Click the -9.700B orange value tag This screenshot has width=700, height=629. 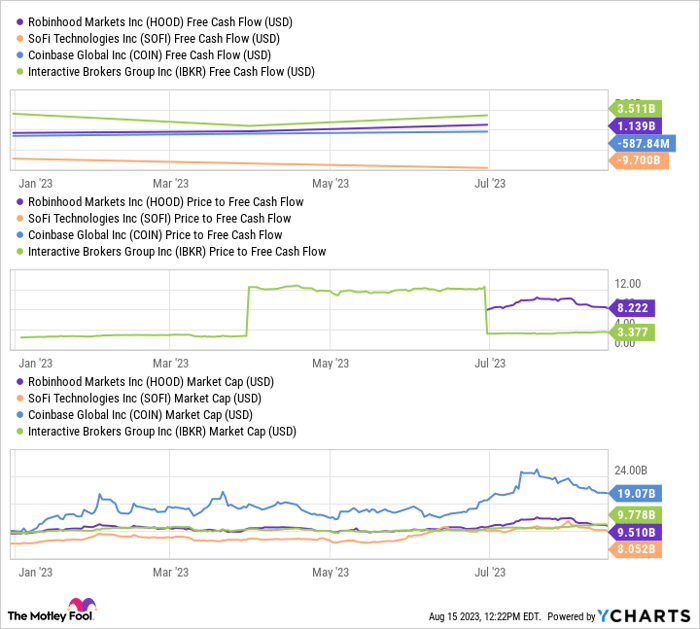(x=639, y=160)
